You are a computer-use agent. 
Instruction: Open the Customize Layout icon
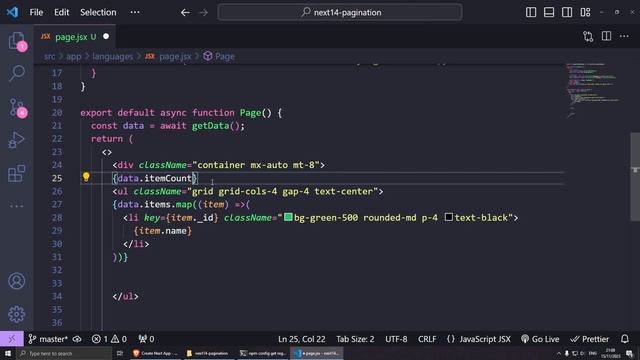point(585,12)
